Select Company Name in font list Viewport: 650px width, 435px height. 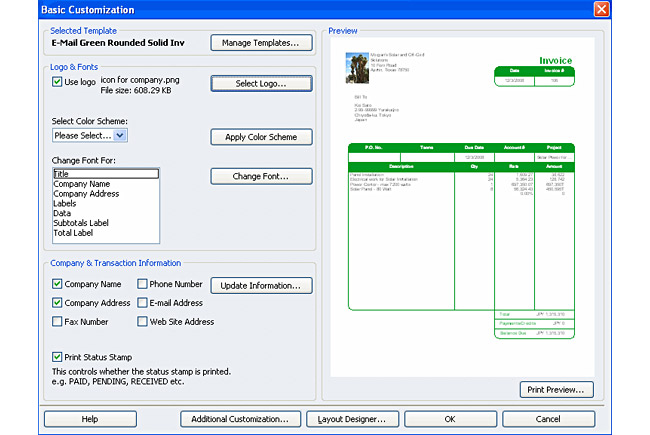coord(84,184)
